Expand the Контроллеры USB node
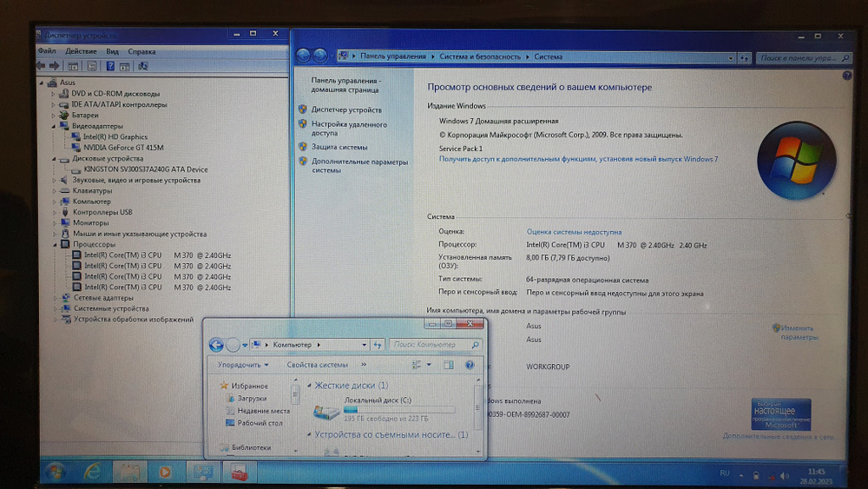Image resolution: width=868 pixels, height=489 pixels. click(55, 212)
